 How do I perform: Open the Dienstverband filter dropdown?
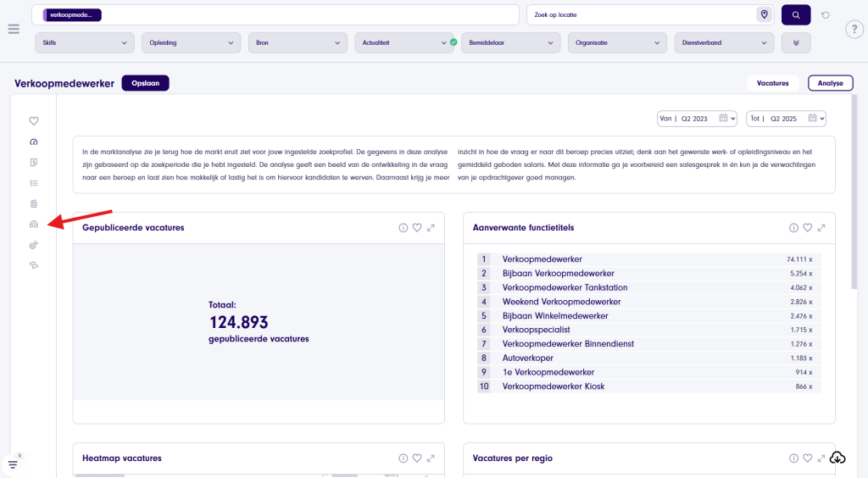pyautogui.click(x=724, y=42)
